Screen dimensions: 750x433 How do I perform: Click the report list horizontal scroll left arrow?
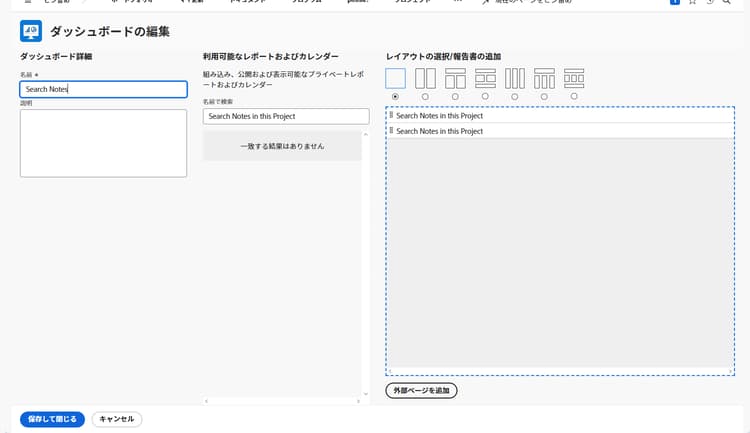click(x=206, y=401)
